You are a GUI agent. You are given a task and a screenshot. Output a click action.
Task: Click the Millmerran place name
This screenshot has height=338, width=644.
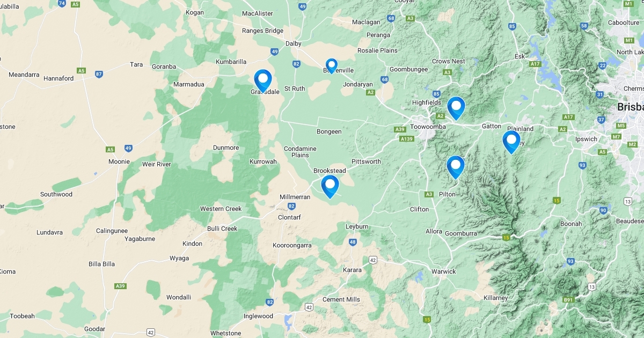[x=295, y=197]
